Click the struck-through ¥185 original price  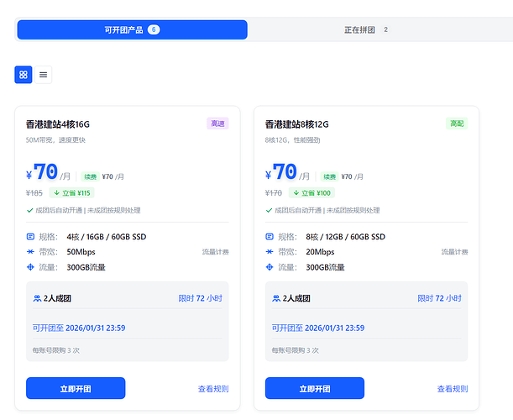[x=34, y=193]
